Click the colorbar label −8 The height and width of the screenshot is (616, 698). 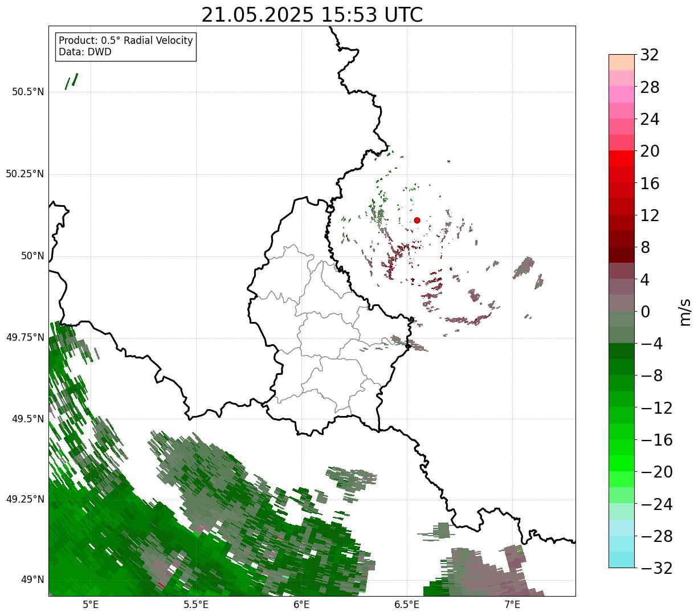pos(651,376)
